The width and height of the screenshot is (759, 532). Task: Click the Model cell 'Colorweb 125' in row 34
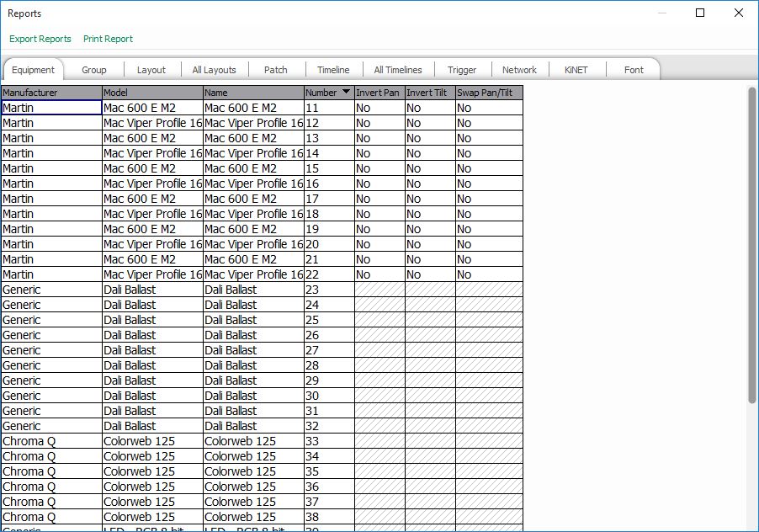152,456
